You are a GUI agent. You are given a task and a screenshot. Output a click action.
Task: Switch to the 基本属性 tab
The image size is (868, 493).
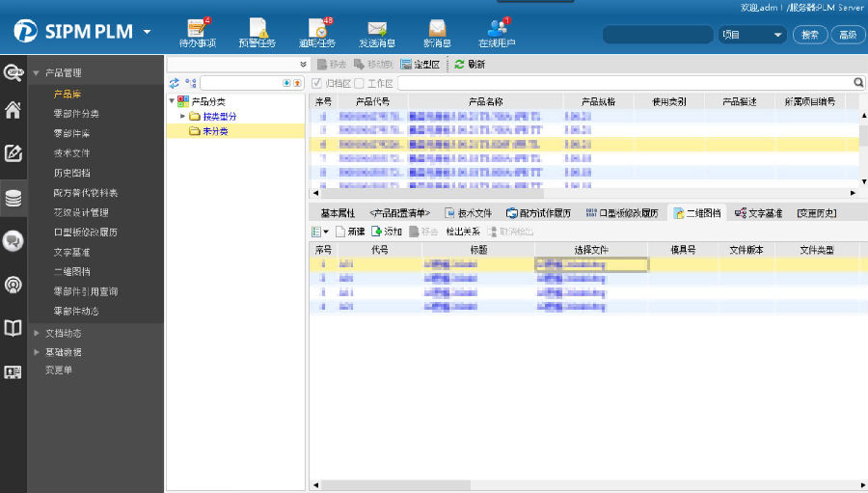(338, 213)
